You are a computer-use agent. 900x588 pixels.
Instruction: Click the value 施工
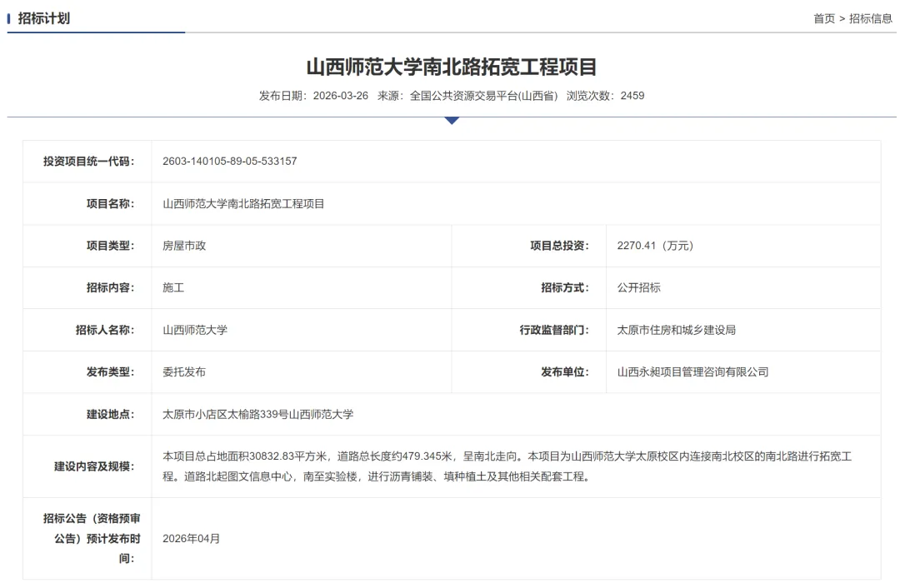173,287
